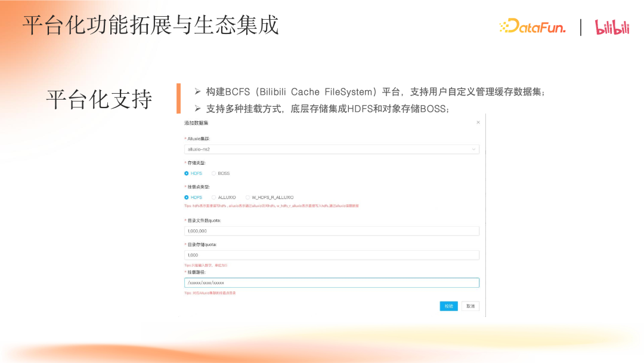Click the 目录文件数quota field with 1,000,000
The width and height of the screenshot is (644, 363).
[332, 231]
